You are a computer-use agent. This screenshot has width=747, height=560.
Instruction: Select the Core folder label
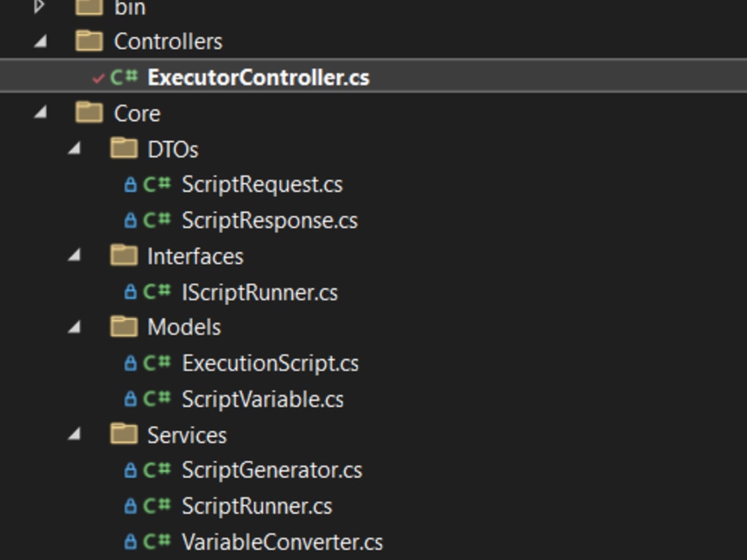pos(137,113)
